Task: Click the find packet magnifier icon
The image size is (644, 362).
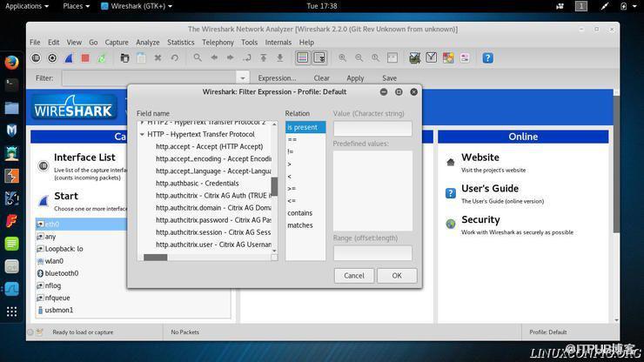Action: [x=198, y=58]
